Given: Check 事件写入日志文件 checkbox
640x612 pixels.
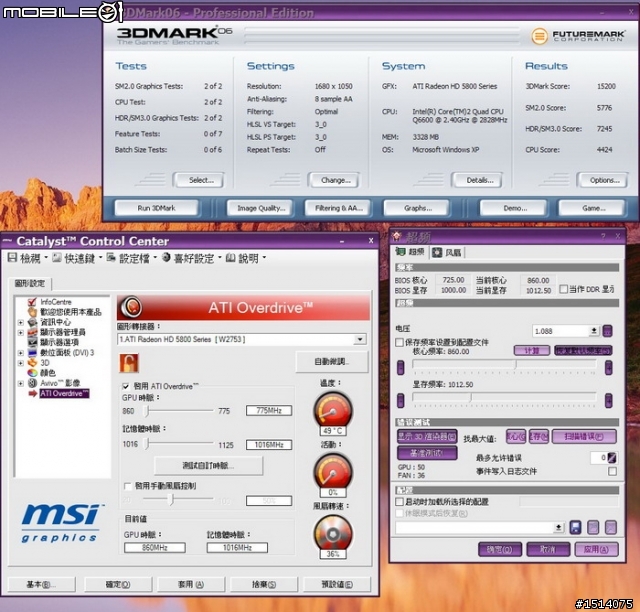Looking at the screenshot, I should pyautogui.click(x=612, y=471).
